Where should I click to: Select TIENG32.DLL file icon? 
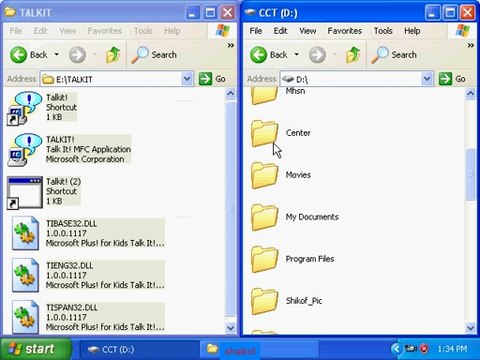[x=25, y=275]
